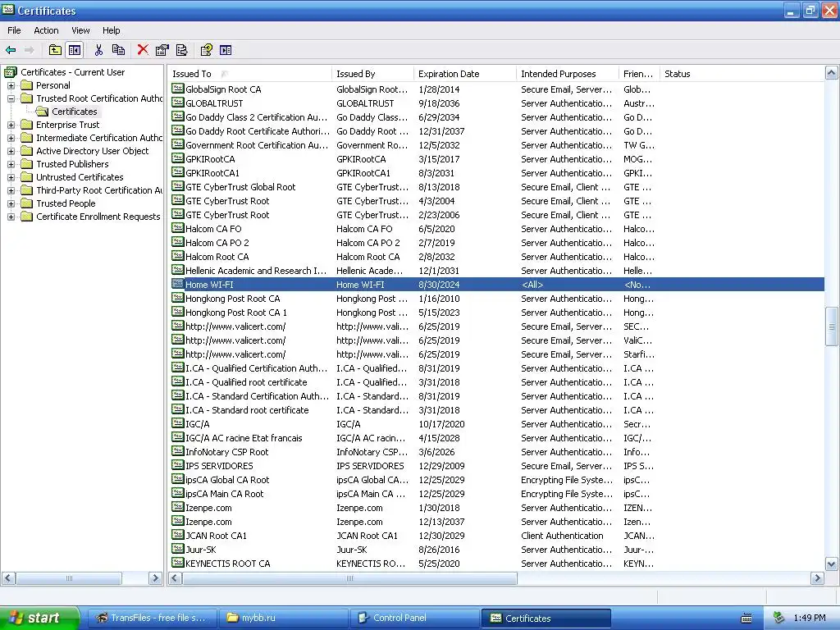The width and height of the screenshot is (840, 630).
Task: Click the IGC/A certificate icon
Action: click(178, 423)
